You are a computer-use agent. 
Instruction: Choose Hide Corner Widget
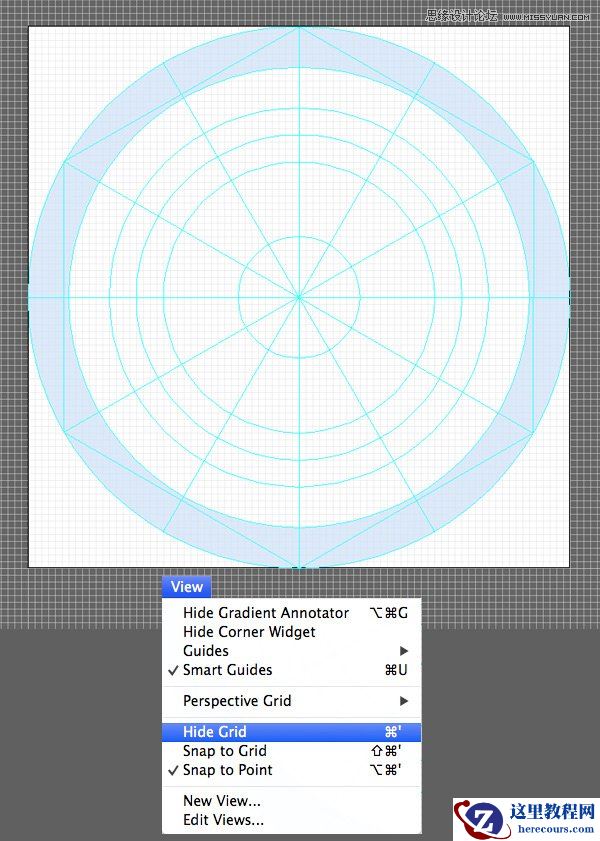click(x=292, y=632)
